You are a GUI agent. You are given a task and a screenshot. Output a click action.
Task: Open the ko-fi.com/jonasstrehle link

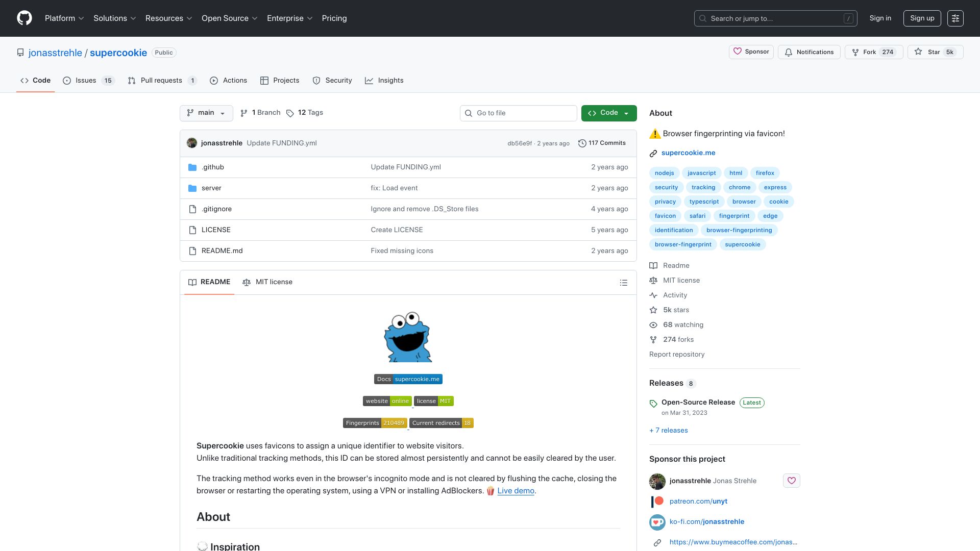(707, 522)
